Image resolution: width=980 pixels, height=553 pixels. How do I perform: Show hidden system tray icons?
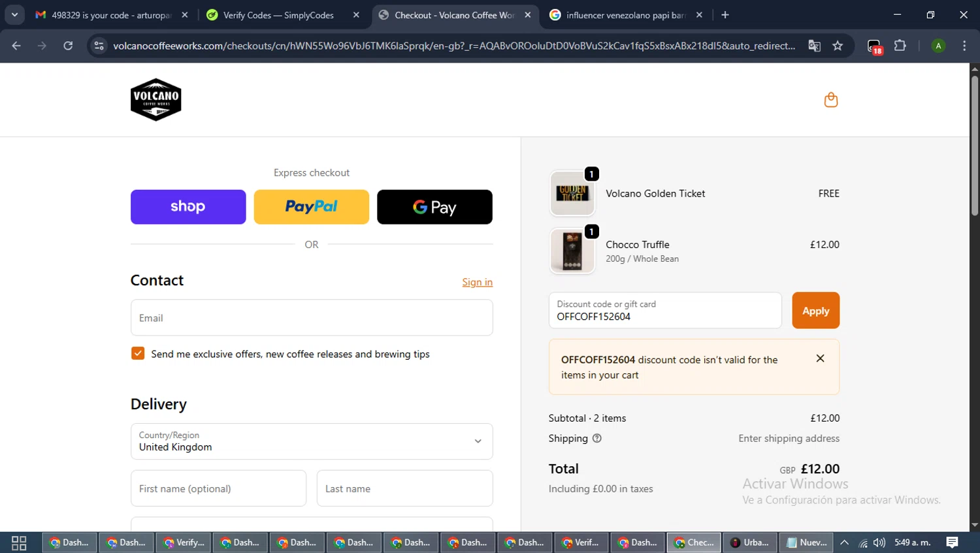[x=844, y=543]
